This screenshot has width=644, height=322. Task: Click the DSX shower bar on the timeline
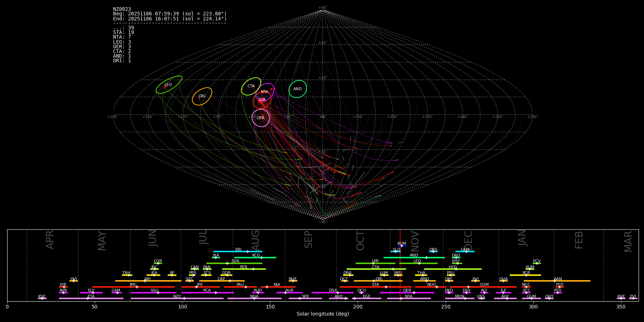click(332, 293)
